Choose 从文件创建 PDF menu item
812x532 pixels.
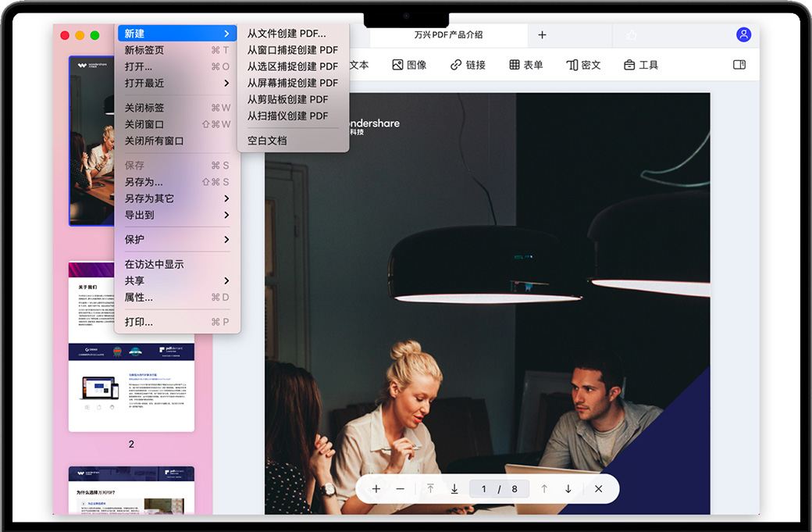[x=287, y=34]
